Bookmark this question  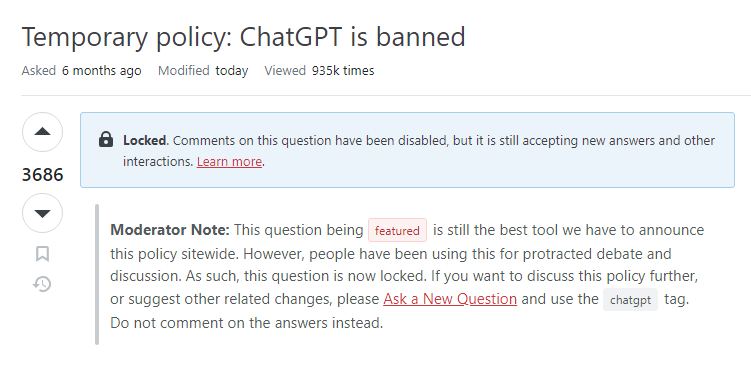point(42,253)
